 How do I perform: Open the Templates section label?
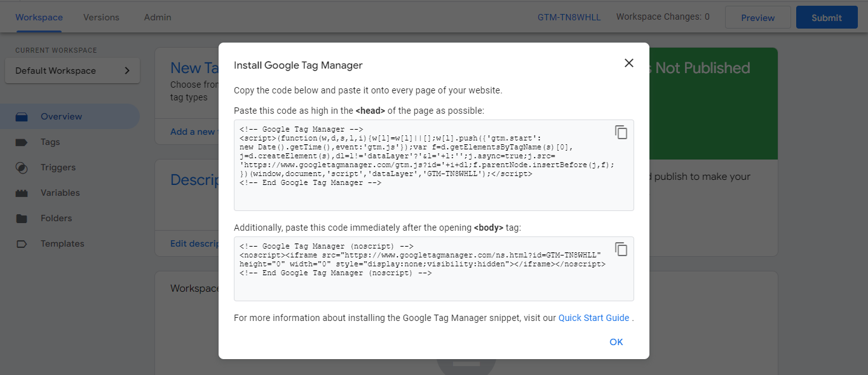[62, 243]
